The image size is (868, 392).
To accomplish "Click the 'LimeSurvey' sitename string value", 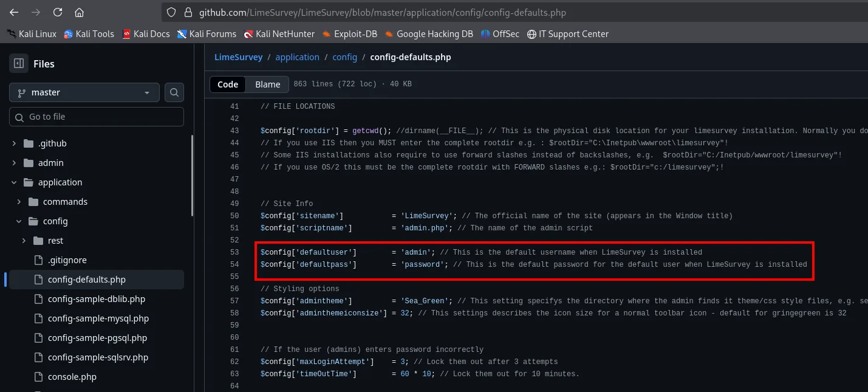I will (x=426, y=216).
